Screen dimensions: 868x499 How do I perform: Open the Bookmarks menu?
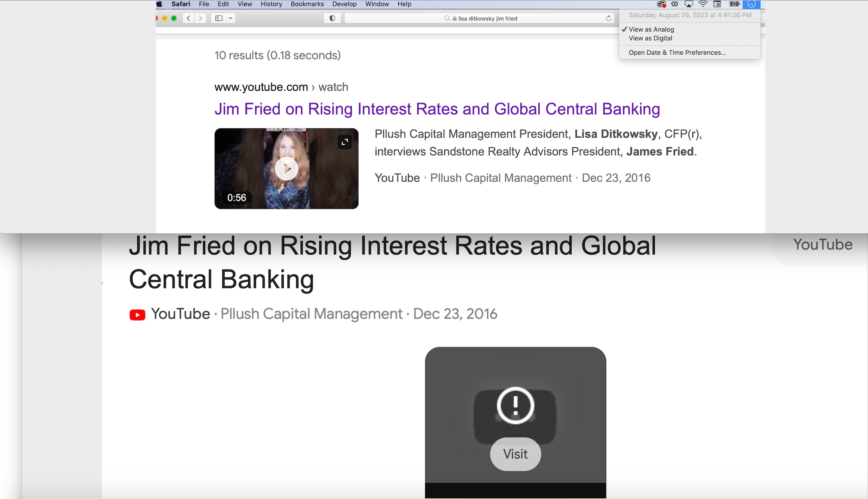307,4
